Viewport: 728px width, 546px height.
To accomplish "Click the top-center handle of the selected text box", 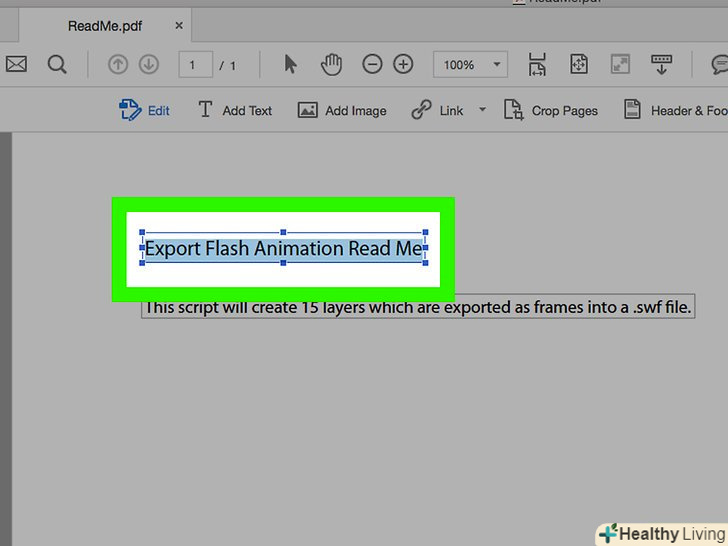I will click(283, 232).
